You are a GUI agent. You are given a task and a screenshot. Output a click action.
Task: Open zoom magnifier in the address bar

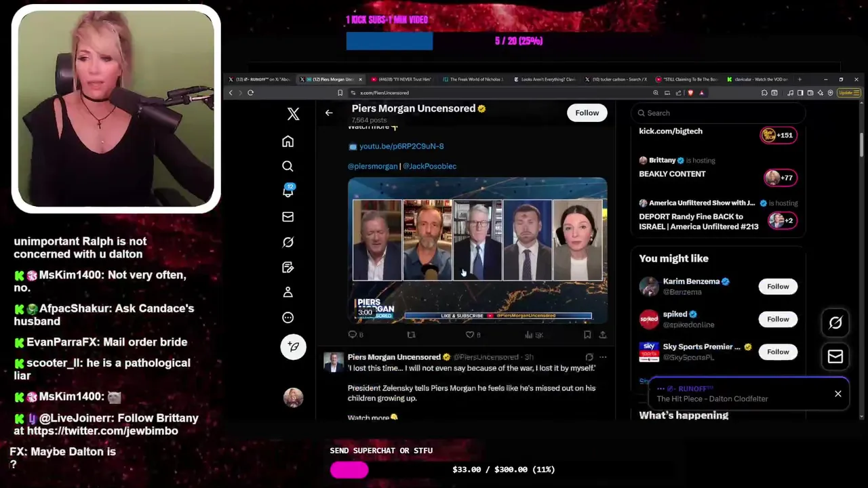click(656, 93)
